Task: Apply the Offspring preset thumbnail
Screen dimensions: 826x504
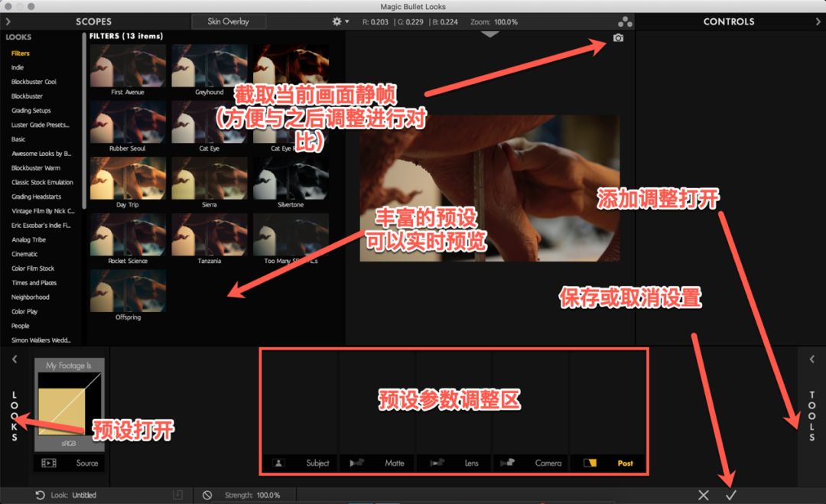Action: click(x=128, y=291)
